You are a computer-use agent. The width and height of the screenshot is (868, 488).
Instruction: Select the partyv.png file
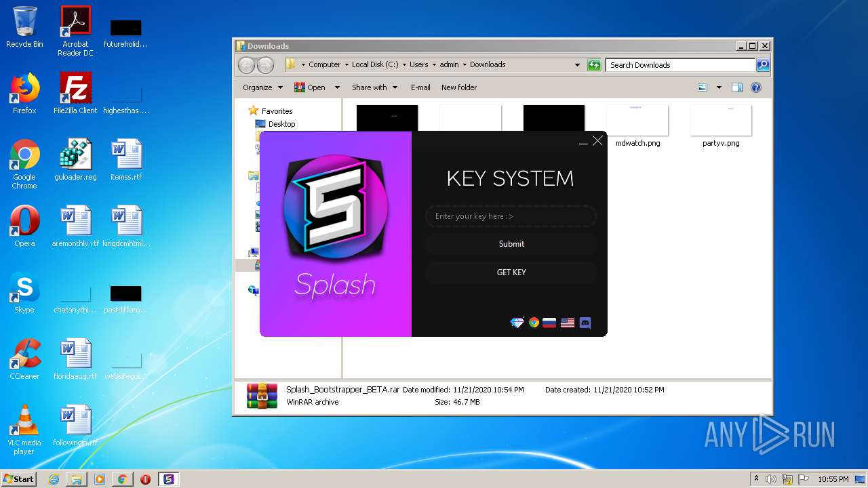point(721,125)
